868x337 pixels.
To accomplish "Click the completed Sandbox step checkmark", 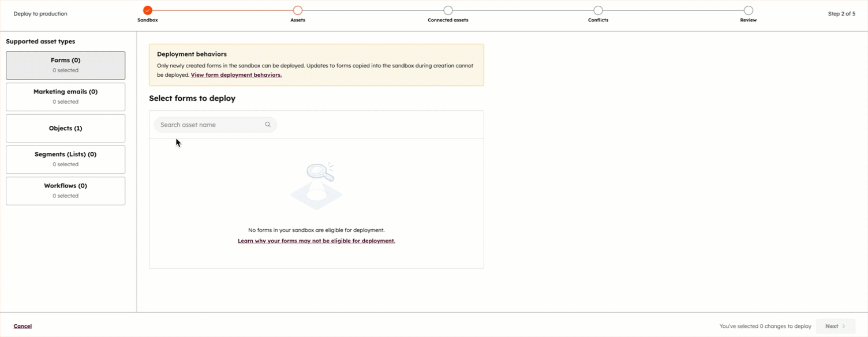I will 147,10.
